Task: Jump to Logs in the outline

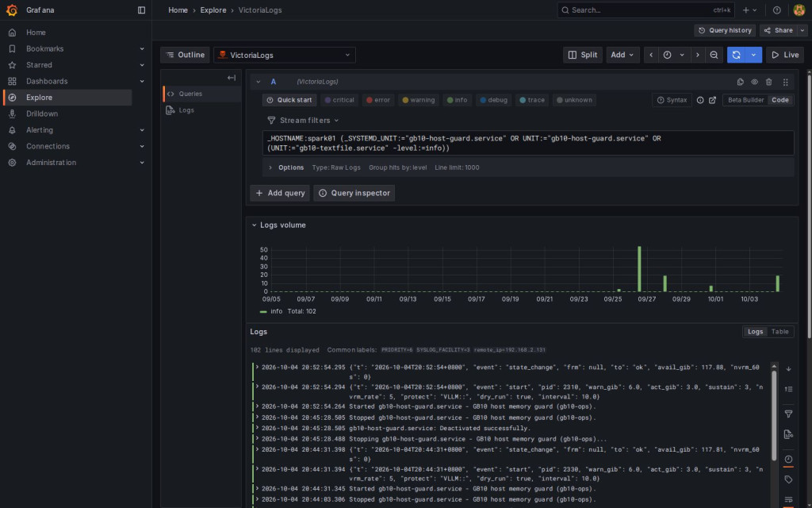Action: point(186,110)
